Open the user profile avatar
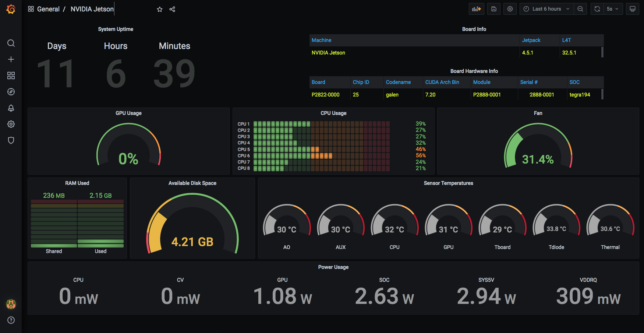Screen dimensions: 644x333 pos(11,304)
